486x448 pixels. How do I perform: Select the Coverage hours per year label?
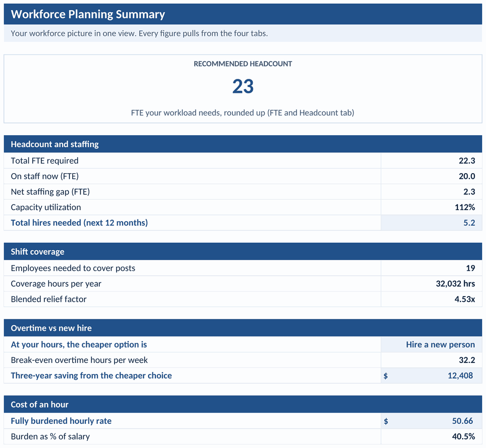56,284
